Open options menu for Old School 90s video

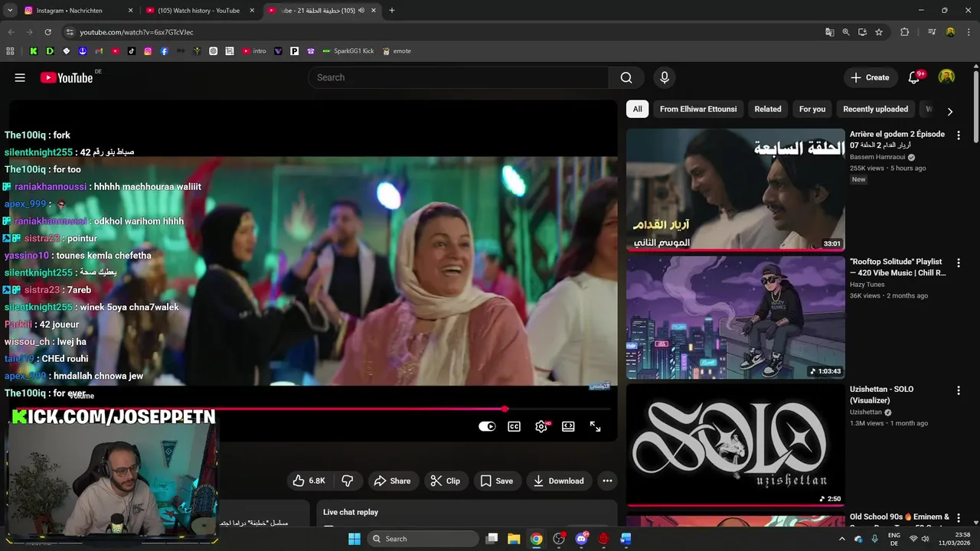(959, 518)
